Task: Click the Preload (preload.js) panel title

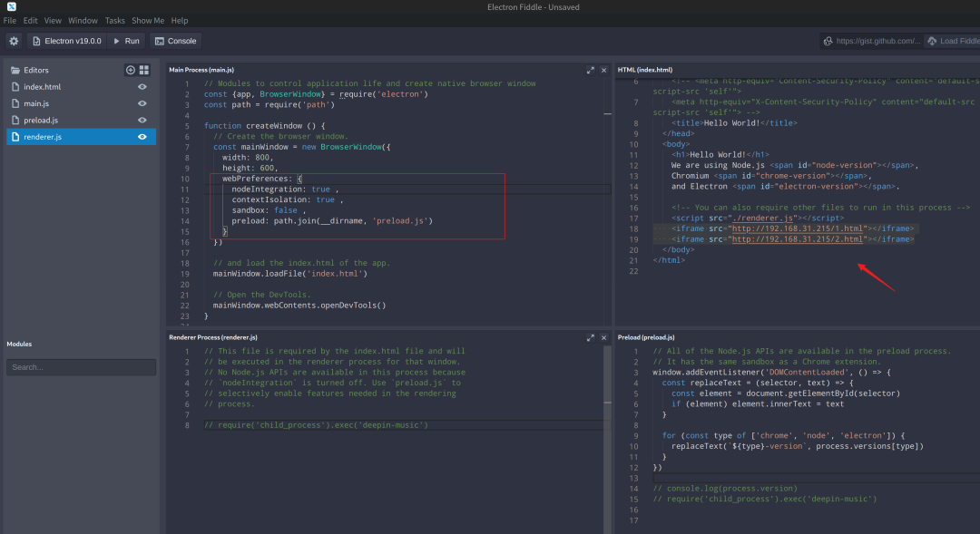Action: (x=646, y=337)
